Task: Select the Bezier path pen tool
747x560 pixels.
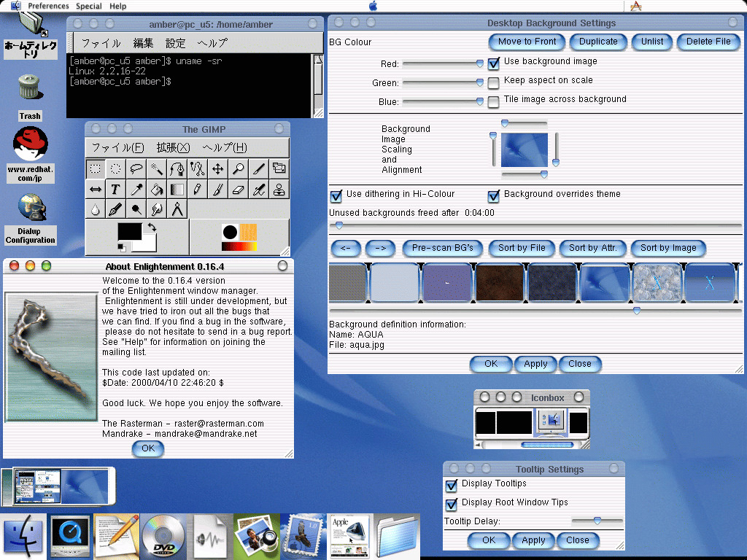Action: coord(177,168)
